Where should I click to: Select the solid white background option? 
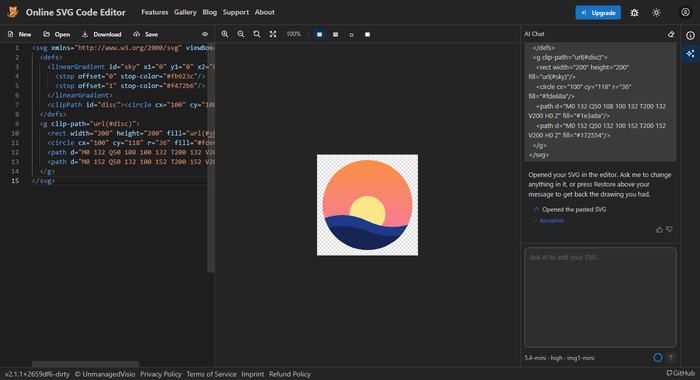[x=367, y=34]
